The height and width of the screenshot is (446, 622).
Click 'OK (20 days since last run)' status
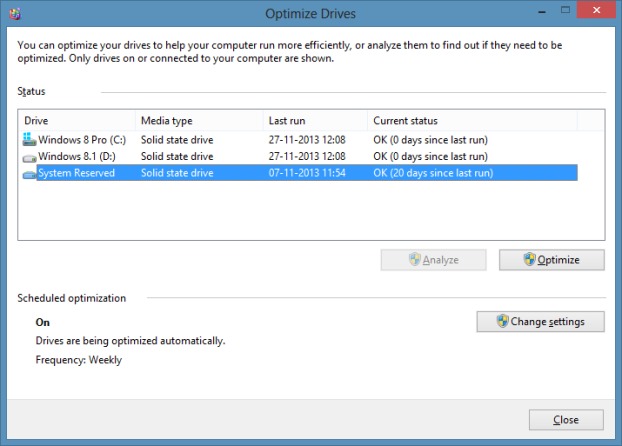click(x=433, y=173)
